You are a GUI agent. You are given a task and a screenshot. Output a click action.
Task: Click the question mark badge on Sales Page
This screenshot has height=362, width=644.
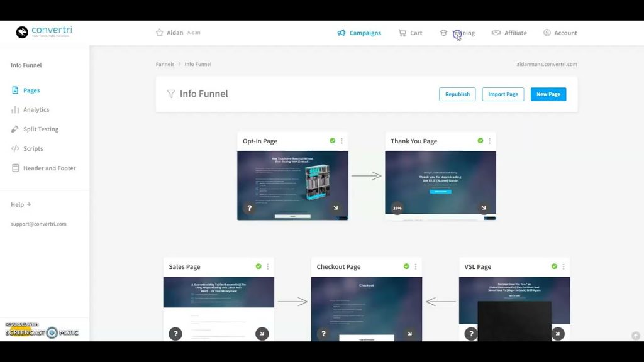point(175,334)
